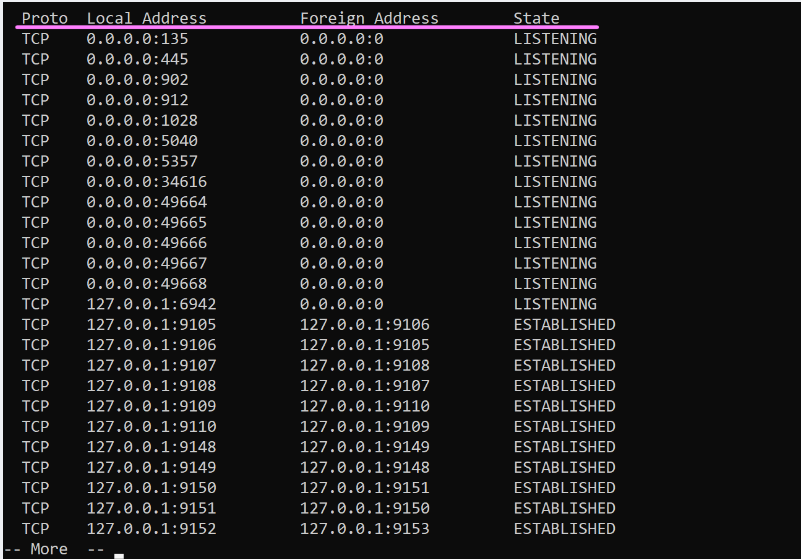Click foreign address 127.0.0.1:9153
Viewport: 801px width, 559px height.
pos(365,529)
